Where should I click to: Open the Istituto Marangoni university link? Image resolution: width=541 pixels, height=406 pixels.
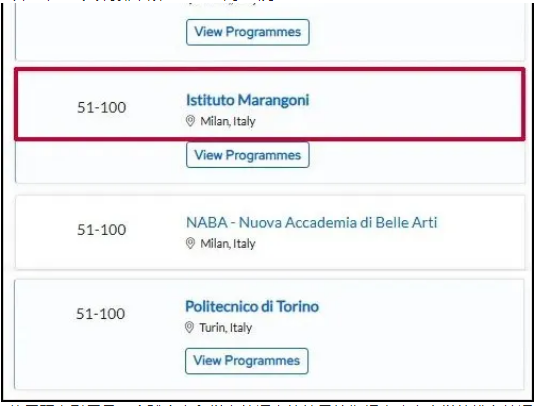[x=247, y=100]
